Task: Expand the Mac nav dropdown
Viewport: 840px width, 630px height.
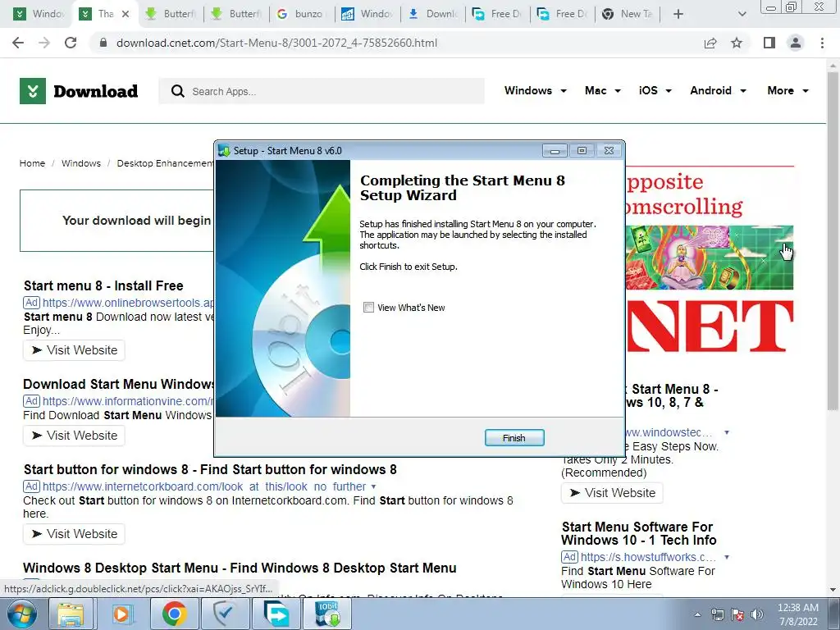Action: (603, 90)
